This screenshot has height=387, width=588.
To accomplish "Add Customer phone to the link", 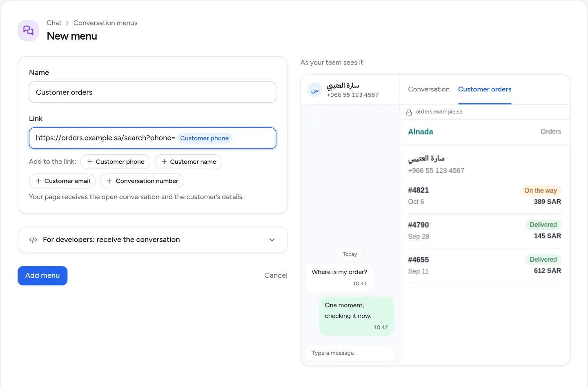I will [x=116, y=162].
